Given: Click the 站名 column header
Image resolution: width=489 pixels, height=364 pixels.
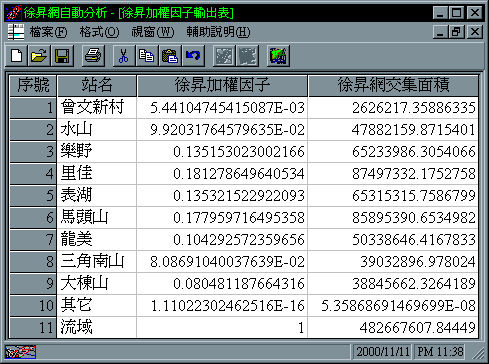Looking at the screenshot, I should (97, 86).
